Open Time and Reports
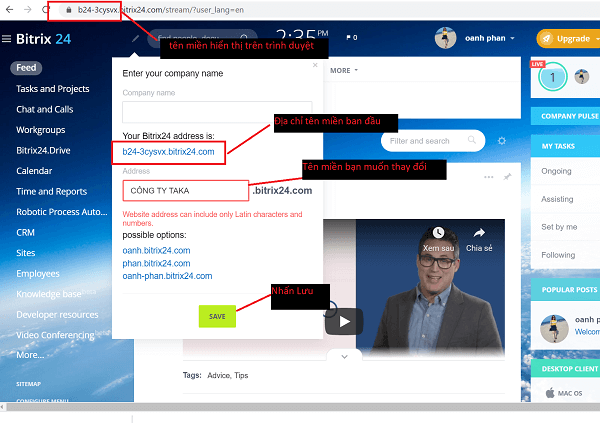This screenshot has height=423, width=600. point(52,191)
